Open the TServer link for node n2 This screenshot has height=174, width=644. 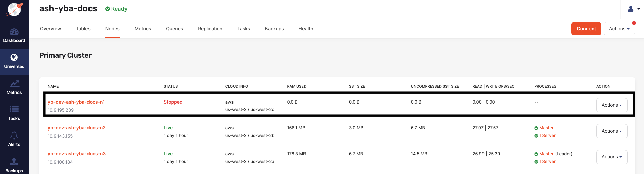click(x=547, y=136)
